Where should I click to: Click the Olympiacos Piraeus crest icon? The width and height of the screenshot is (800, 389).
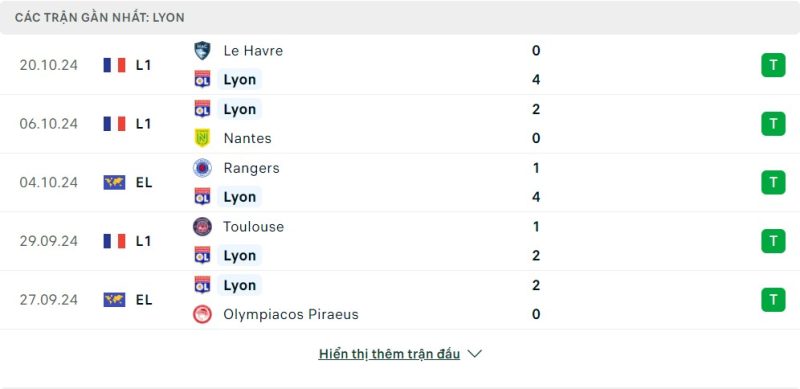pyautogui.click(x=202, y=314)
